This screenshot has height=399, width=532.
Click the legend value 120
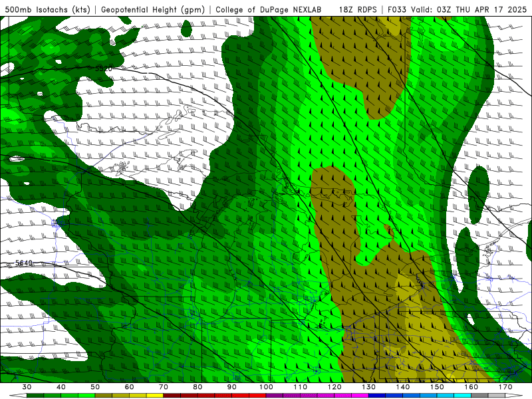[334, 387]
